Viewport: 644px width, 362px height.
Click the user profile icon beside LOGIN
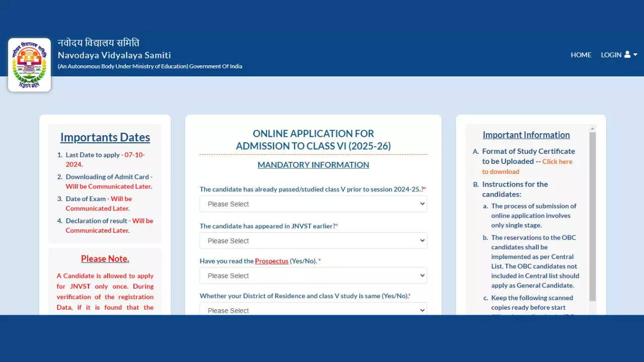(627, 55)
